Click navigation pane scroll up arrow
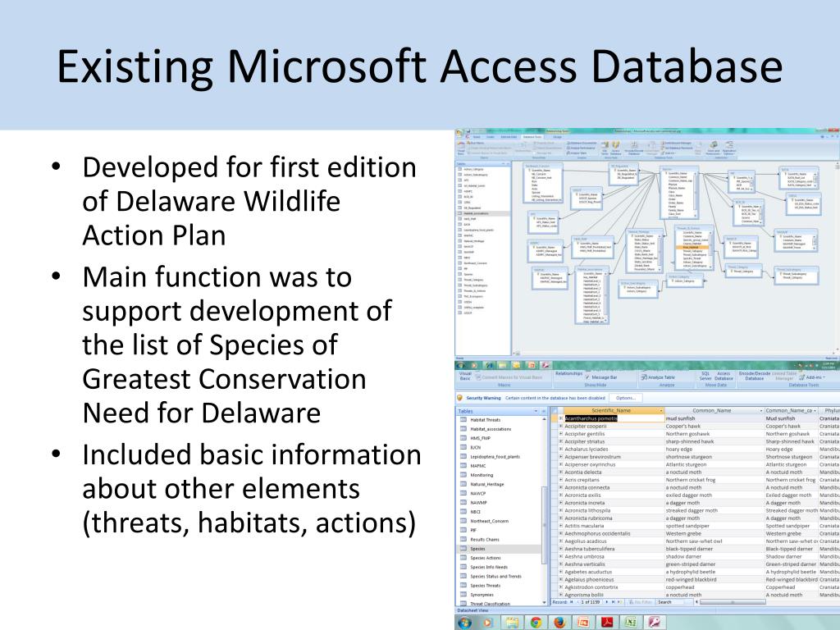 546,419
